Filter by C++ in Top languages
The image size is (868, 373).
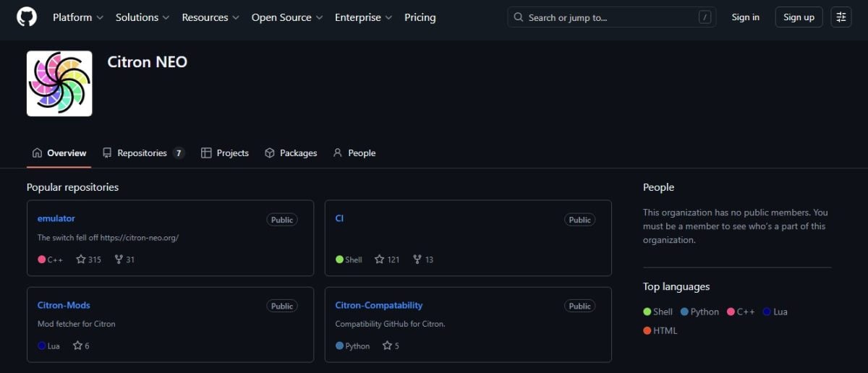[x=741, y=312]
